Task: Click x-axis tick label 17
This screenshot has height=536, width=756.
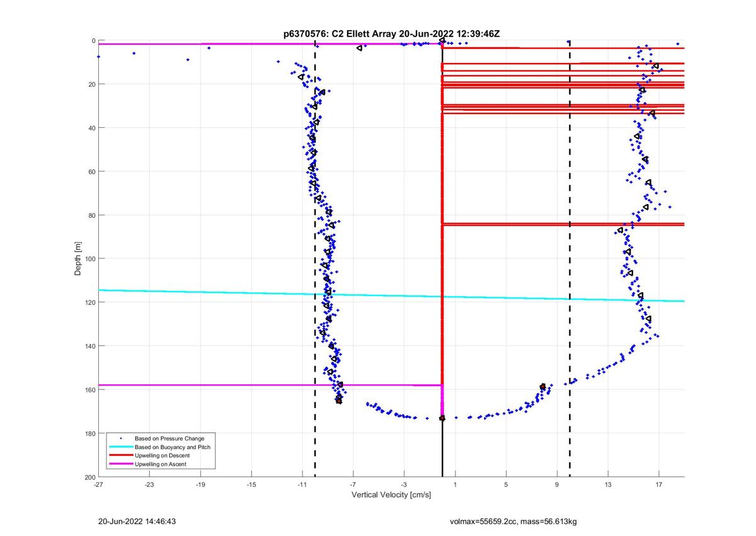Action: click(x=659, y=484)
